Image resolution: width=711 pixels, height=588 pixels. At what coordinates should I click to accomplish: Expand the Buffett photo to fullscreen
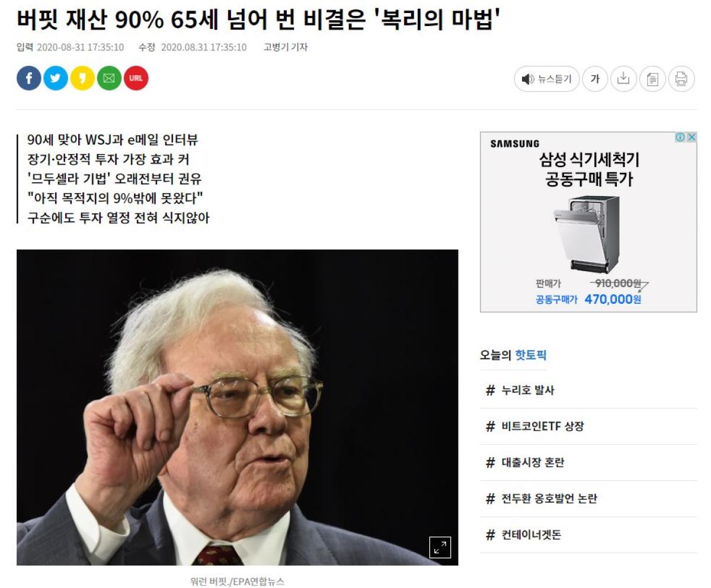pyautogui.click(x=440, y=547)
